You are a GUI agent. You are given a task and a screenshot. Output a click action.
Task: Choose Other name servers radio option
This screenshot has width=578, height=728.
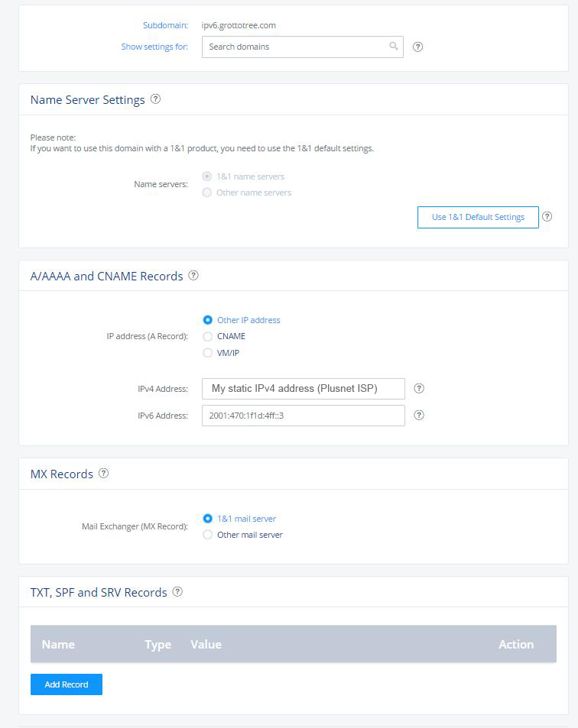[206, 193]
